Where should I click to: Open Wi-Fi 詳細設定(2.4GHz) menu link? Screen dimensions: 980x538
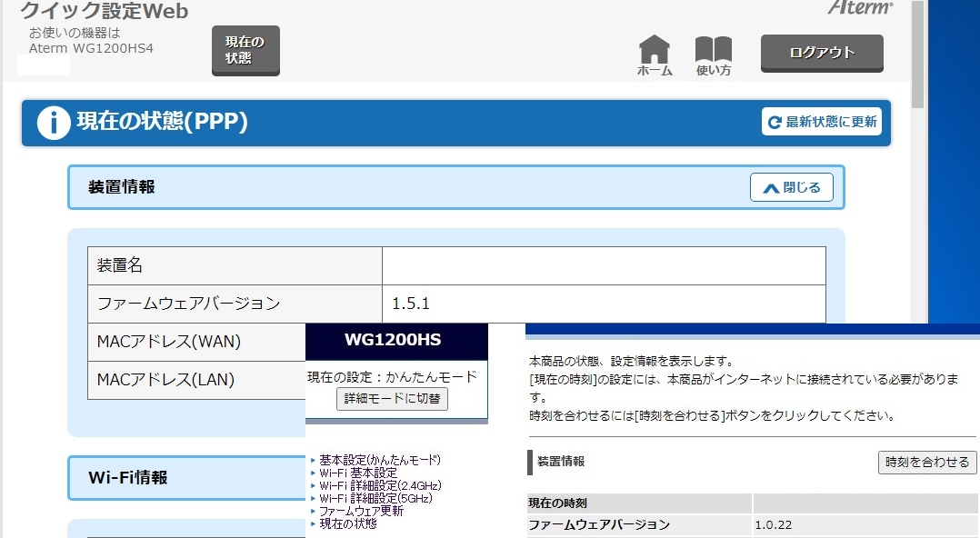coord(381,485)
